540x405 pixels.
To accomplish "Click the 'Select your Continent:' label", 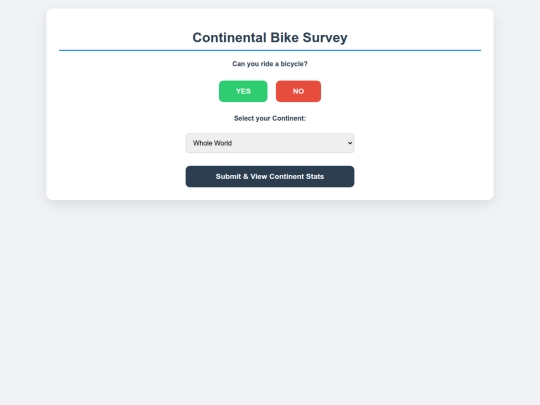I will coord(270,118).
